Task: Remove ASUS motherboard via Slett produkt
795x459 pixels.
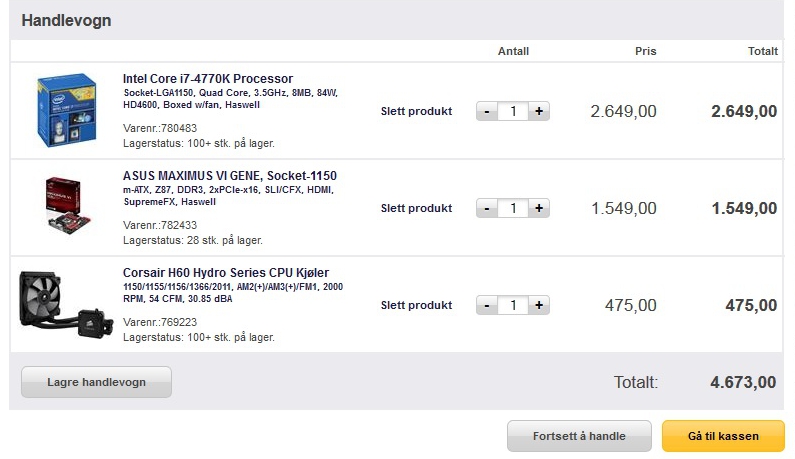Action: coord(416,208)
